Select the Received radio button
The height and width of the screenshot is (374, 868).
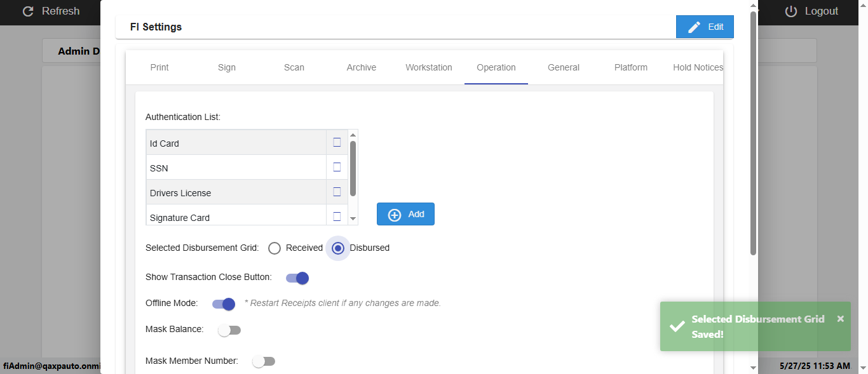[275, 248]
